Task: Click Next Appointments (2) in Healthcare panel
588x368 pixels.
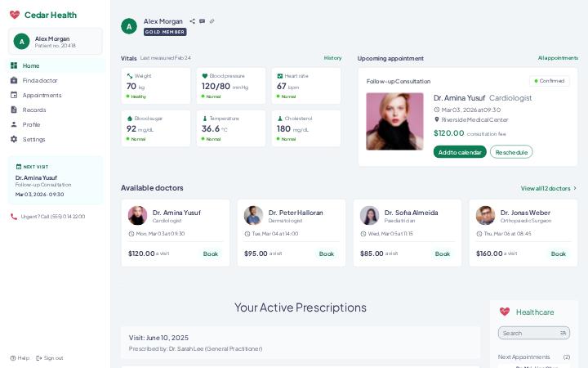Action: pyautogui.click(x=533, y=357)
